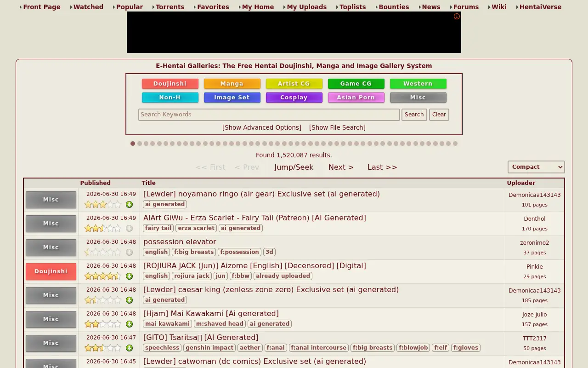Image resolution: width=588 pixels, height=368 pixels.
Task: Open the Jump/Seek control
Action: tap(294, 167)
